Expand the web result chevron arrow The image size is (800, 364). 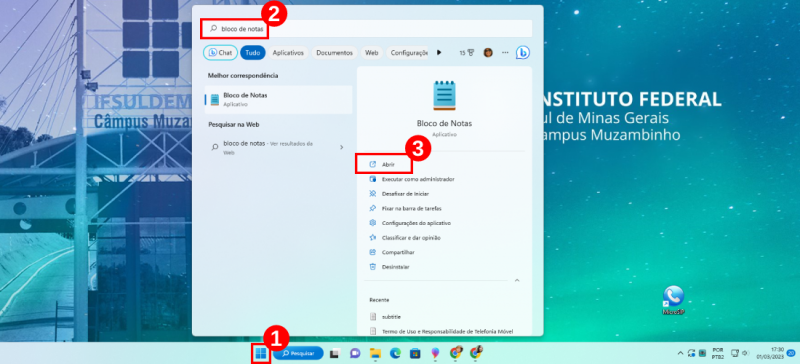[341, 148]
